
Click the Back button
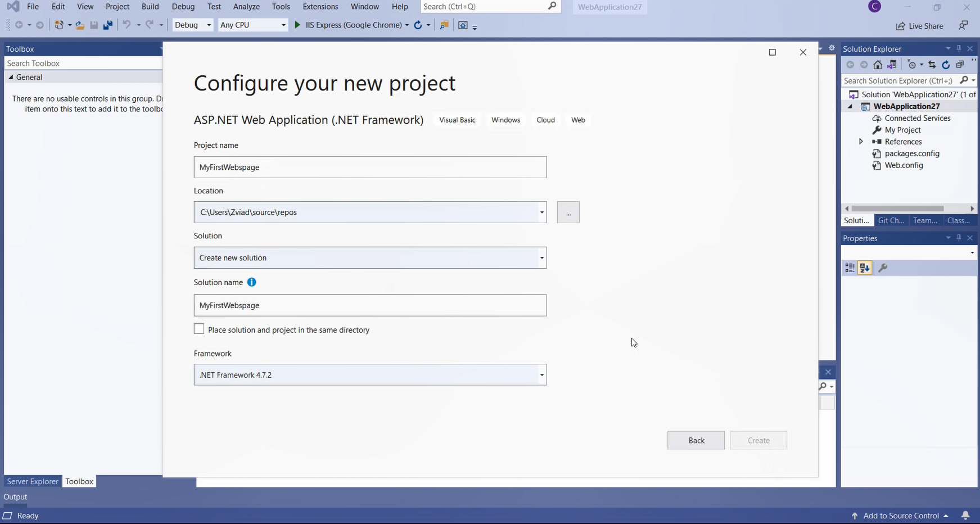[x=696, y=440]
